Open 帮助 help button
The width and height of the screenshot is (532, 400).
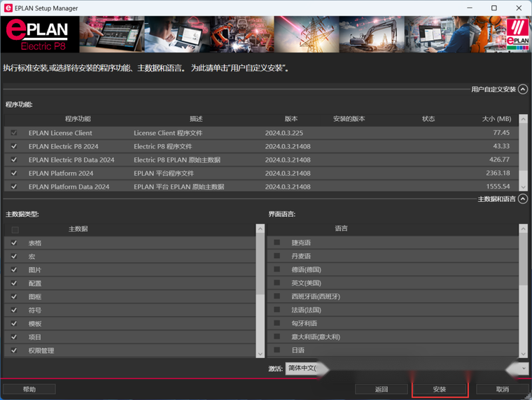tap(29, 389)
